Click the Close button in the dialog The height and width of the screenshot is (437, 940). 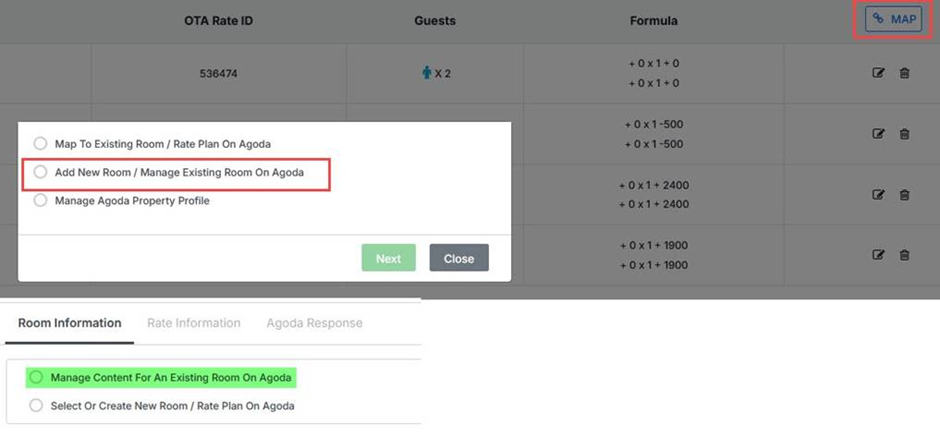459,258
